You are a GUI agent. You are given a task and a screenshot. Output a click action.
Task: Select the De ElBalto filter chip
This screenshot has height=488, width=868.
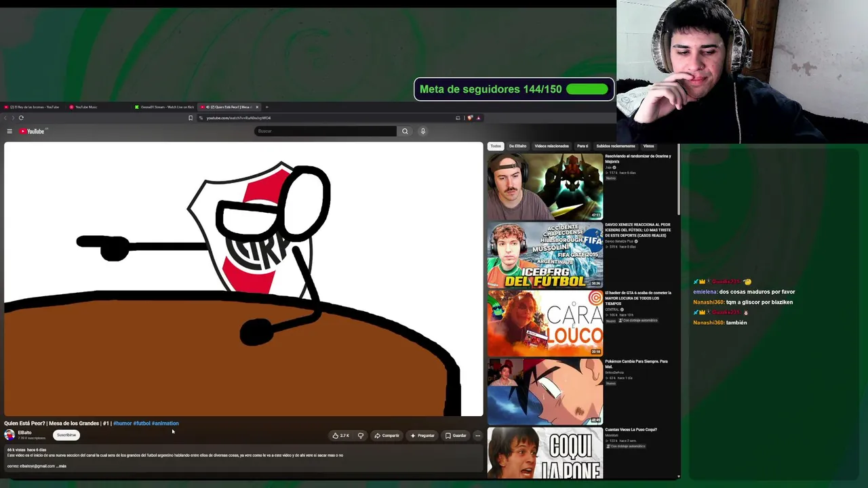[517, 146]
